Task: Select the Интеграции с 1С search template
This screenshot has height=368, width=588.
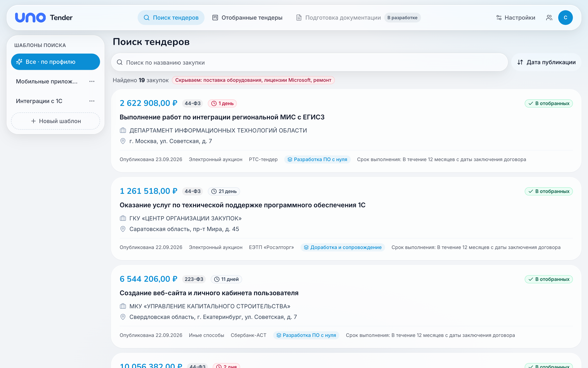Action: click(x=39, y=101)
